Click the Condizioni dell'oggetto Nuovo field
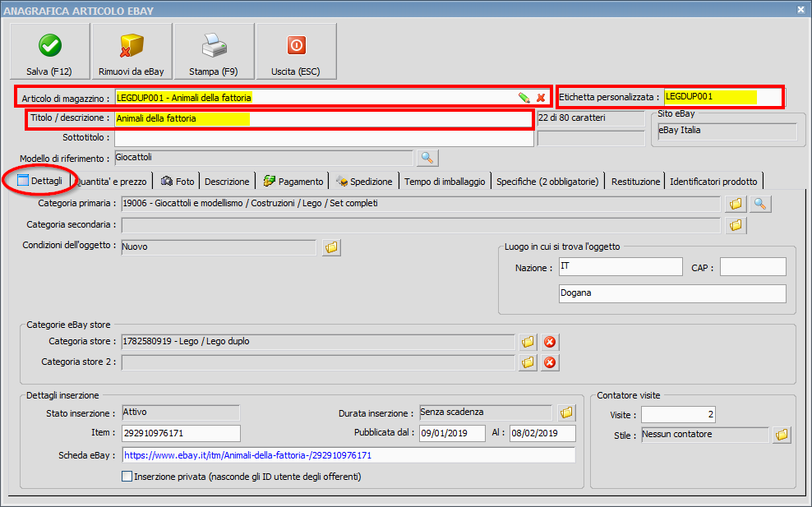The width and height of the screenshot is (812, 507). tap(219, 247)
